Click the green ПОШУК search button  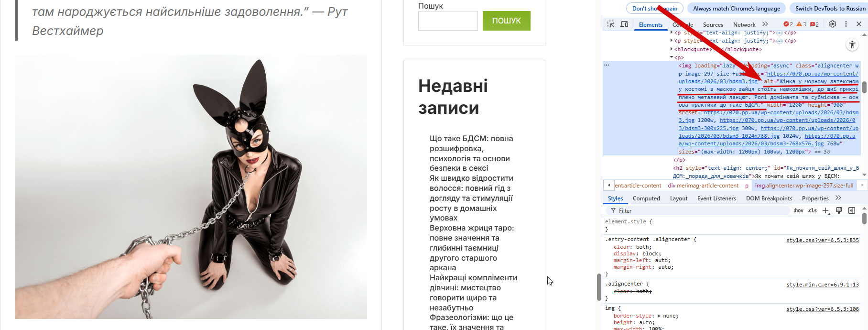pyautogui.click(x=507, y=21)
